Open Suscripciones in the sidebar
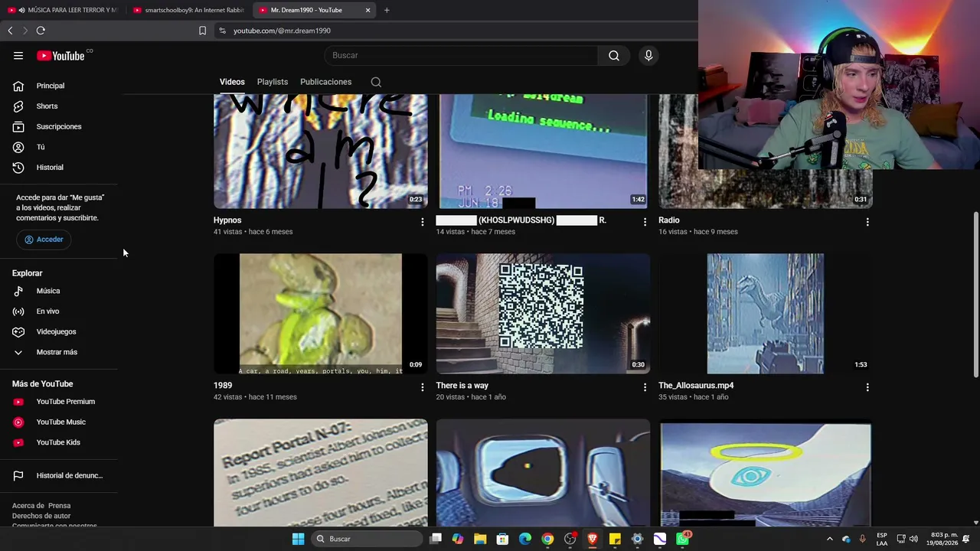Image resolution: width=980 pixels, height=551 pixels. click(x=59, y=126)
